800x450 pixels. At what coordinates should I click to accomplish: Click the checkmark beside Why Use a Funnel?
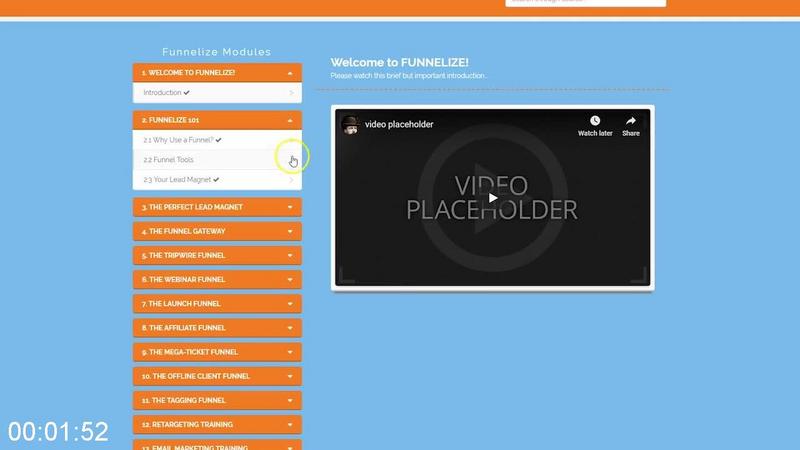[218, 140]
